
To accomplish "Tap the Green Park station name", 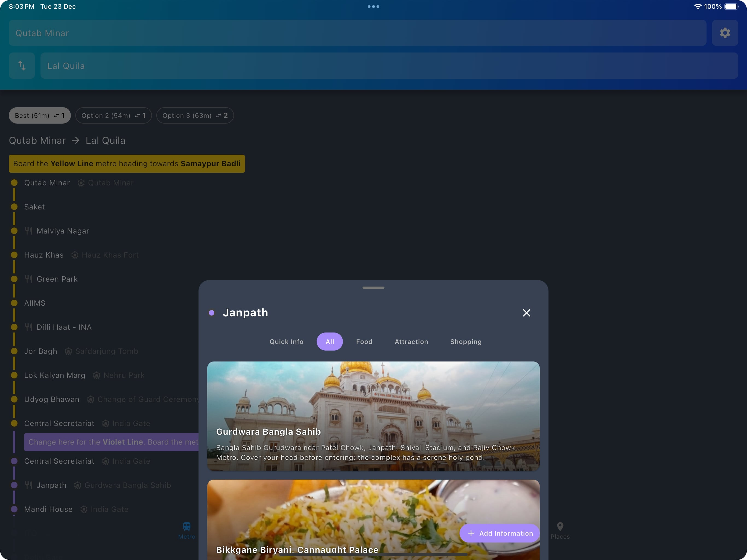I will coord(57,279).
